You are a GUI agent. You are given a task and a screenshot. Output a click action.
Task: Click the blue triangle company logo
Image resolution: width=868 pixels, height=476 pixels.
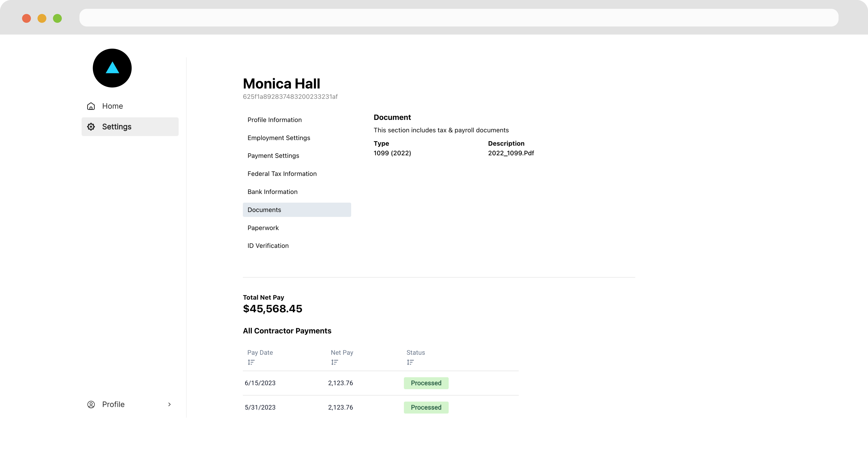tap(112, 68)
